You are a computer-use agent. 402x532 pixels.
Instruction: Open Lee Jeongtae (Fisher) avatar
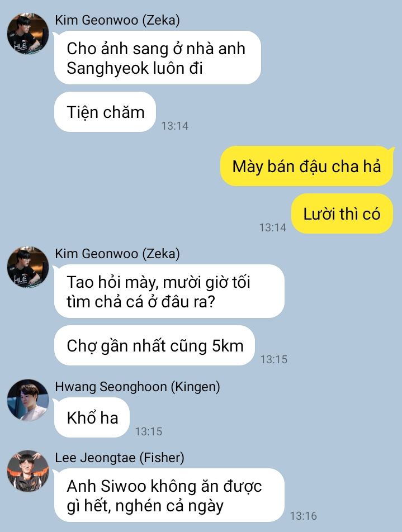28,471
